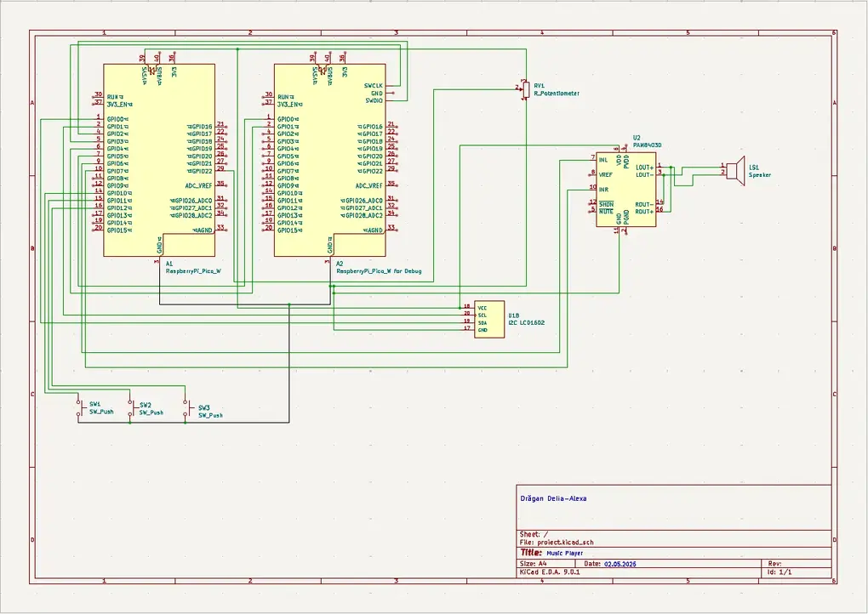Select the RV1 potentiometer symbol
This screenshot has height=614, width=868.
(526, 89)
